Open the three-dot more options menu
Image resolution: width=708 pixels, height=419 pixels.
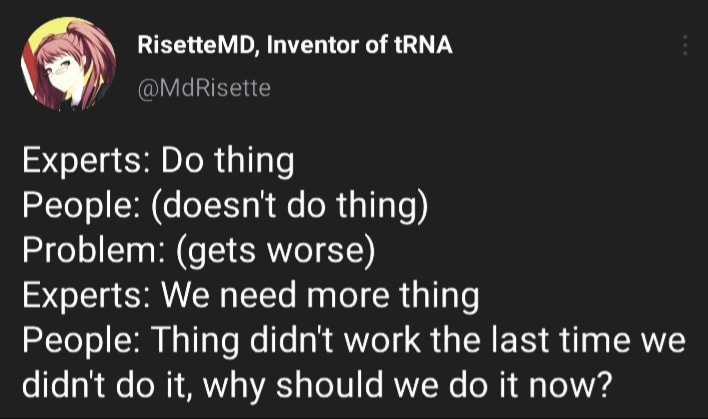coord(685,46)
